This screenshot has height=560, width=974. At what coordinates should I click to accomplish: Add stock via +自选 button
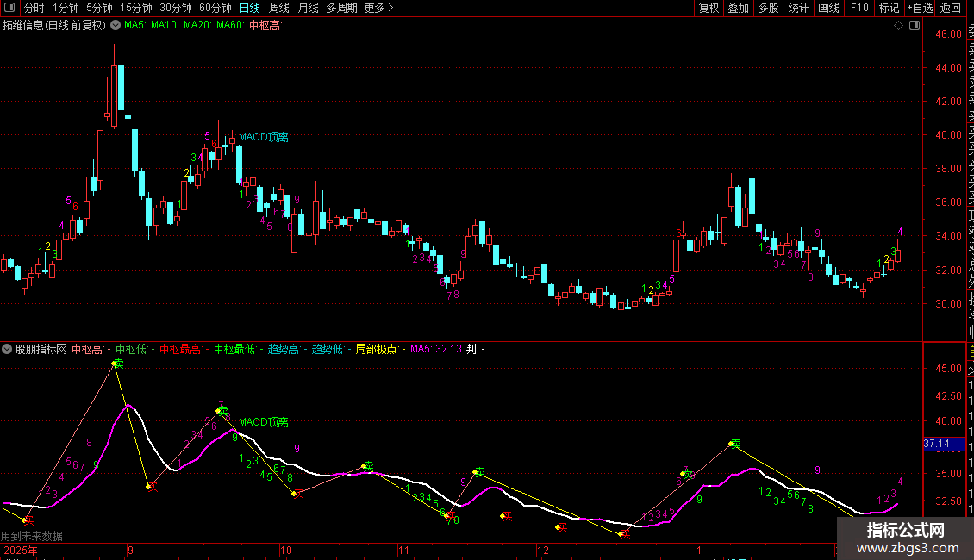pos(920,8)
